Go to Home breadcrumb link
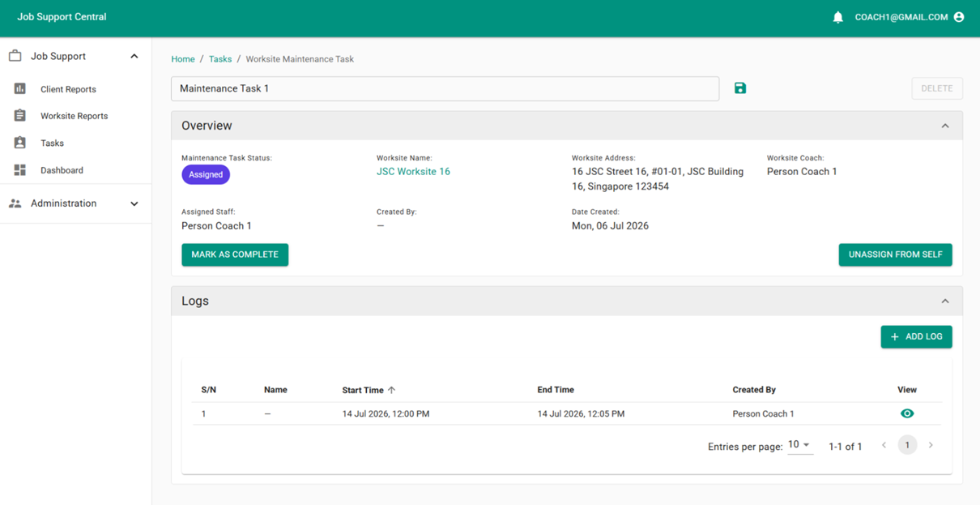Viewport: 980px width, 505px height. (183, 59)
